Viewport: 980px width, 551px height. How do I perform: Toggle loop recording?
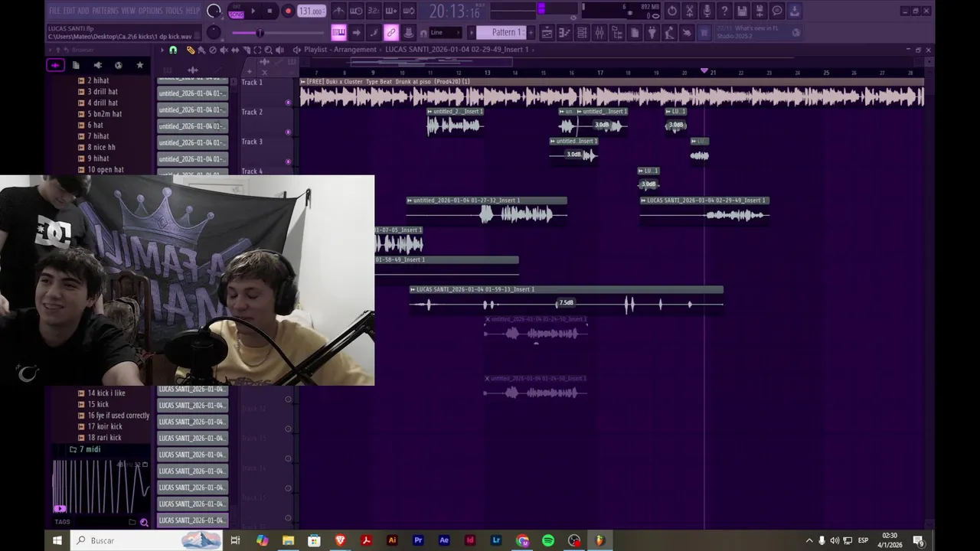point(409,11)
